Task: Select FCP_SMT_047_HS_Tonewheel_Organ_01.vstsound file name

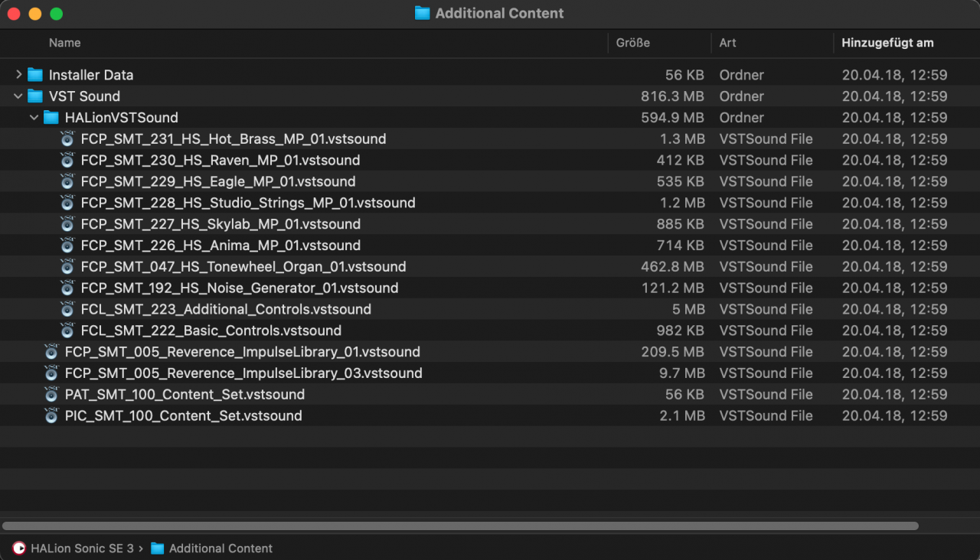Action: coord(243,267)
